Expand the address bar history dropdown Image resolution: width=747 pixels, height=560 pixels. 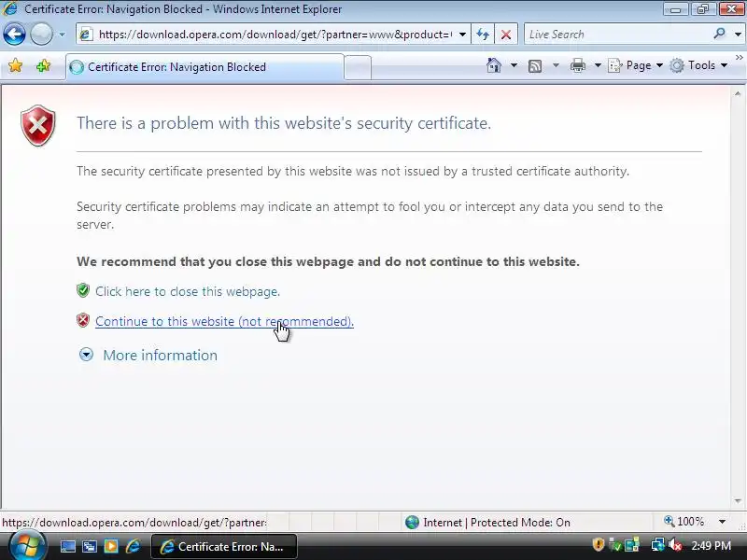point(462,35)
